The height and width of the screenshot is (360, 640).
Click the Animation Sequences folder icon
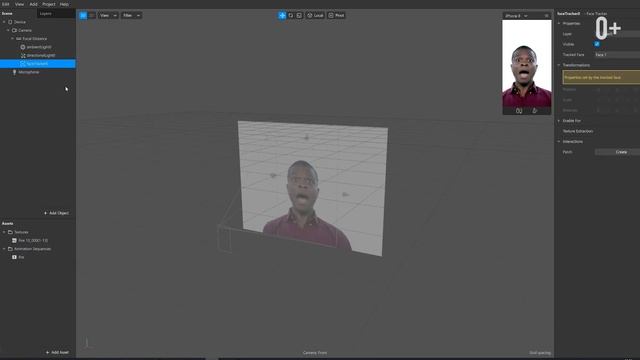(10, 249)
